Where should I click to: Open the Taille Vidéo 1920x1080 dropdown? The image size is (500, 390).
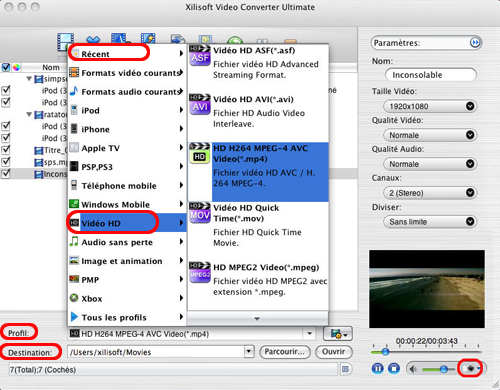430,106
